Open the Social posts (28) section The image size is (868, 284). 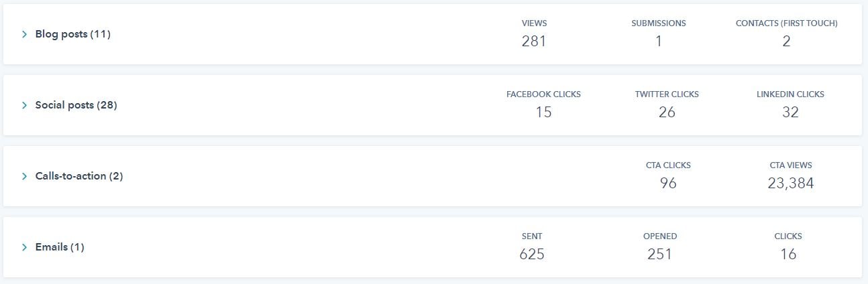click(76, 105)
